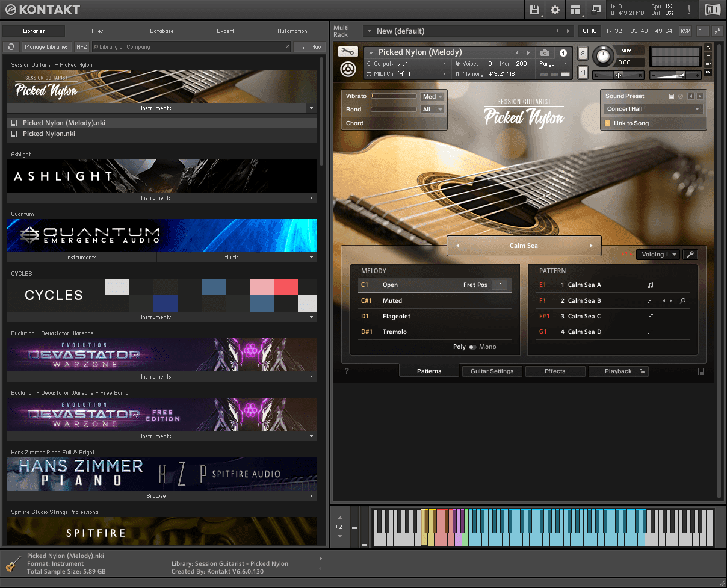Viewport: 727px width, 588px height.
Task: Click the Bend amount slider
Action: (394, 110)
